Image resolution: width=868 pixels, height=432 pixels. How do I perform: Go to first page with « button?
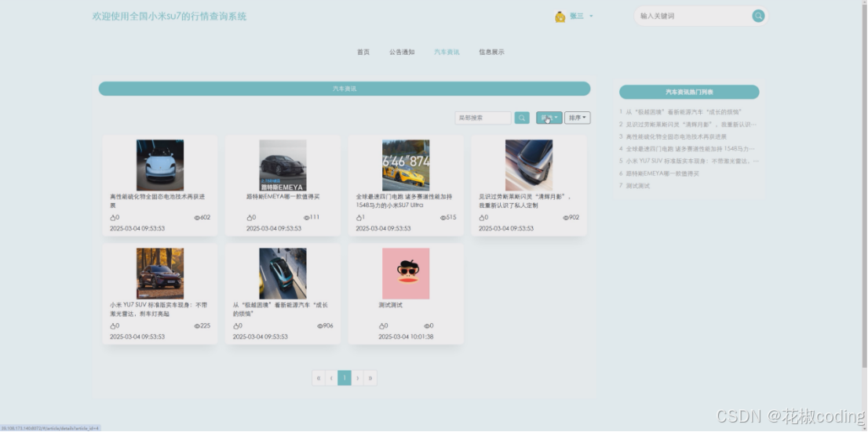pyautogui.click(x=319, y=379)
